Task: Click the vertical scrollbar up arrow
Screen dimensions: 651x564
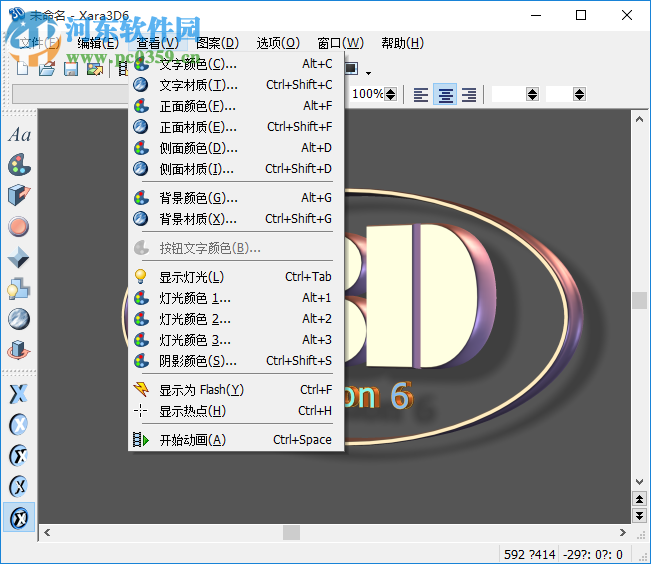Action: click(639, 120)
